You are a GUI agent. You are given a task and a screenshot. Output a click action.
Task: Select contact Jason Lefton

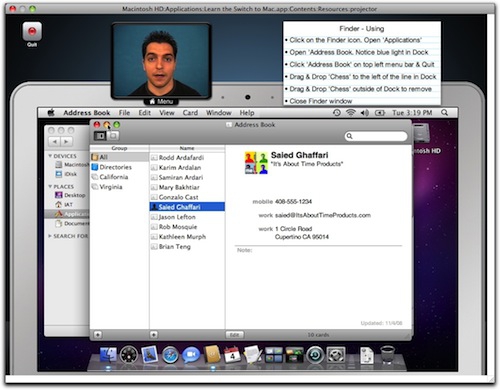pos(187,217)
